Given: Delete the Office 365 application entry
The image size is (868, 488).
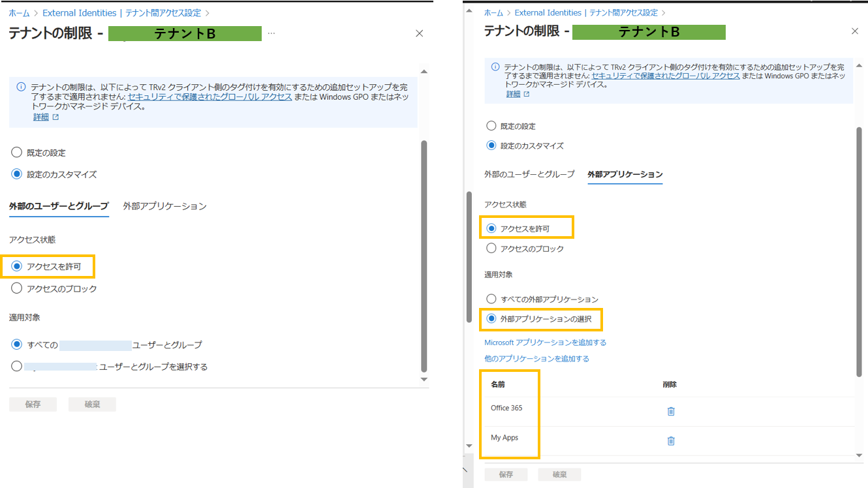Looking at the screenshot, I should (x=671, y=411).
